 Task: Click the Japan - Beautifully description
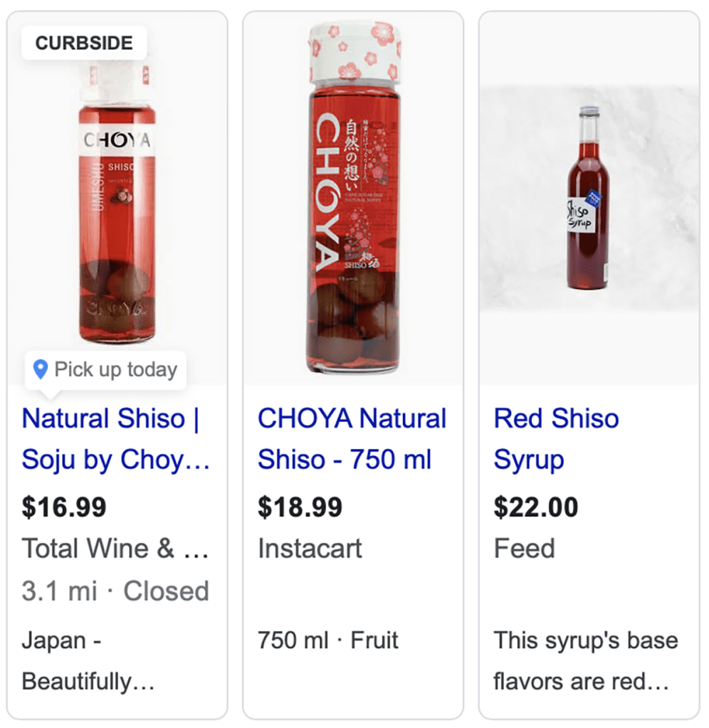[88, 661]
